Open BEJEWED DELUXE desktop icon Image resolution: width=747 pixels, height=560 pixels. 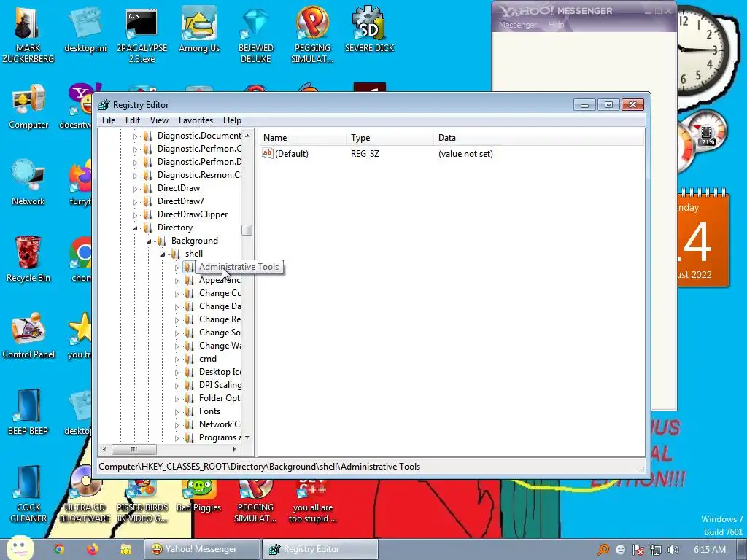(x=256, y=34)
